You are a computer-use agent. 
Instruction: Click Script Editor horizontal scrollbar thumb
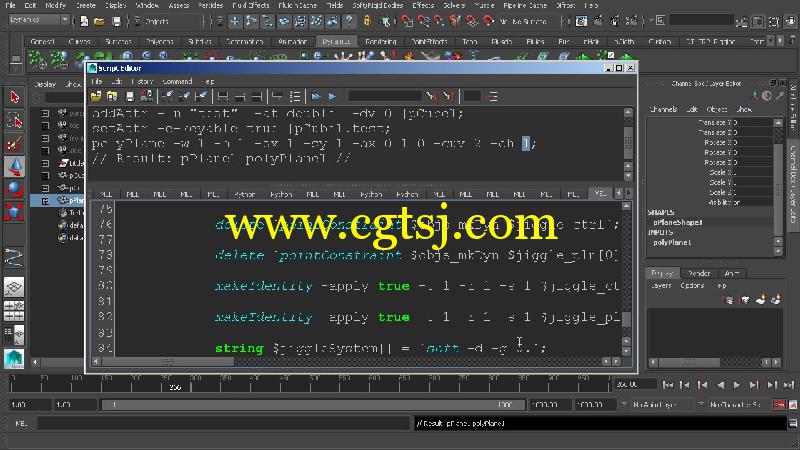[168, 361]
